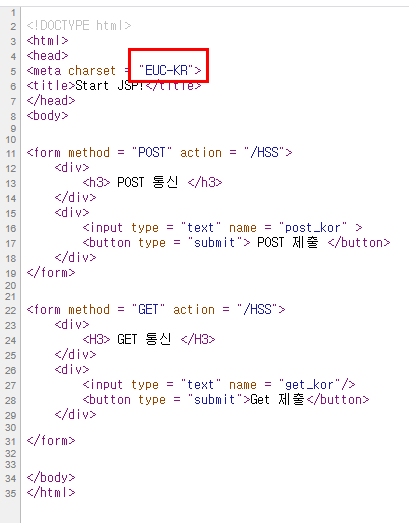This screenshot has width=409, height=523.
Task: Click the </div> tag on line 18
Action: (75, 258)
